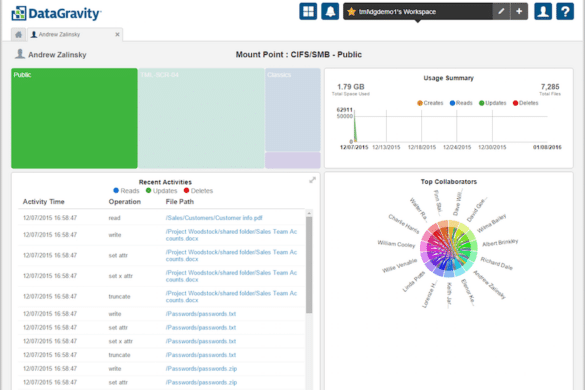The height and width of the screenshot is (390, 585).
Task: Click the workspace favorite star icon
Action: [351, 12]
